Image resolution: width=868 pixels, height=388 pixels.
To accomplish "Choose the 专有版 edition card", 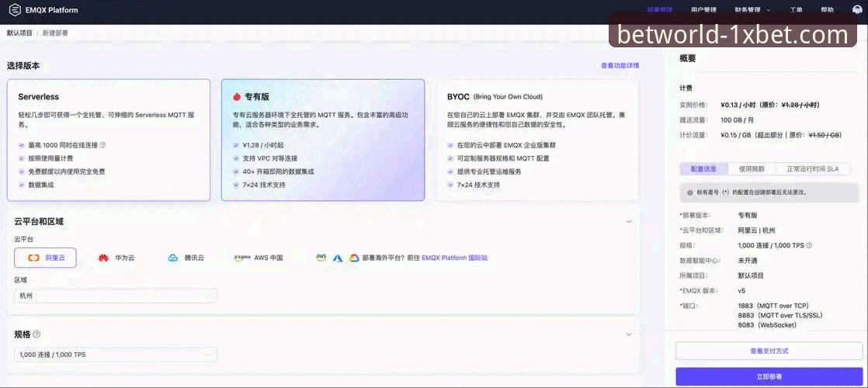I will pos(323,140).
